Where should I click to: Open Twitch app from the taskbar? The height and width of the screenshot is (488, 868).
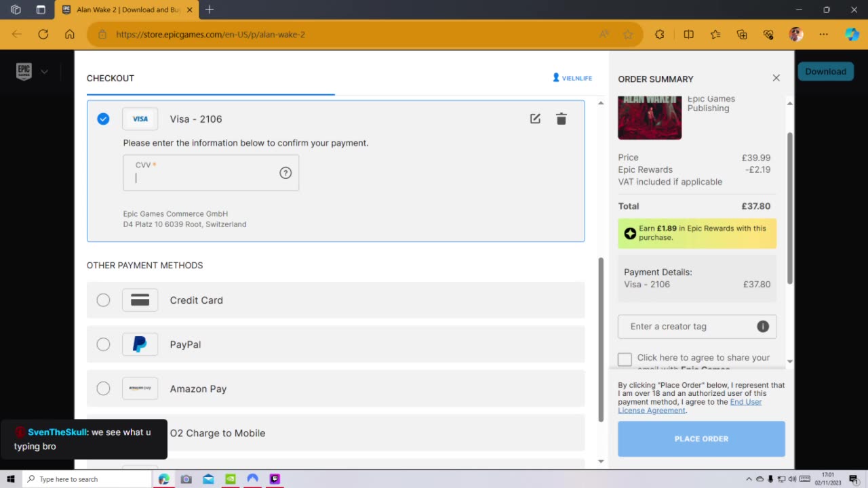[275, 479]
